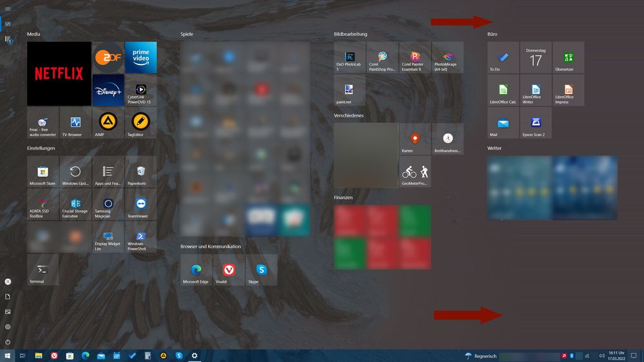
Task: Open Pictures from the Start rail
Action: [7, 312]
